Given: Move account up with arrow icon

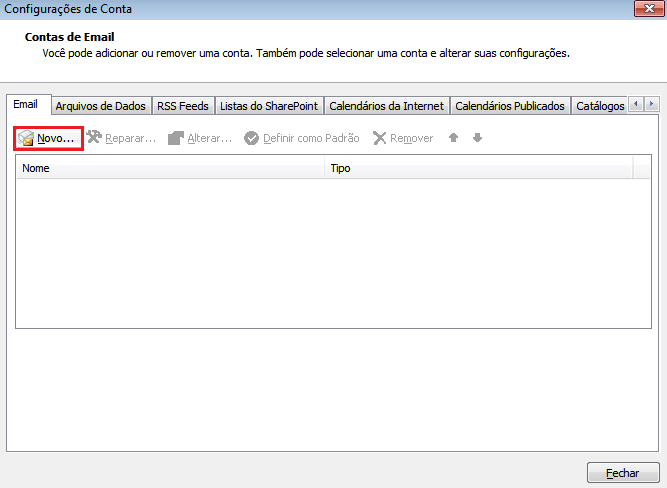Looking at the screenshot, I should click(x=453, y=137).
